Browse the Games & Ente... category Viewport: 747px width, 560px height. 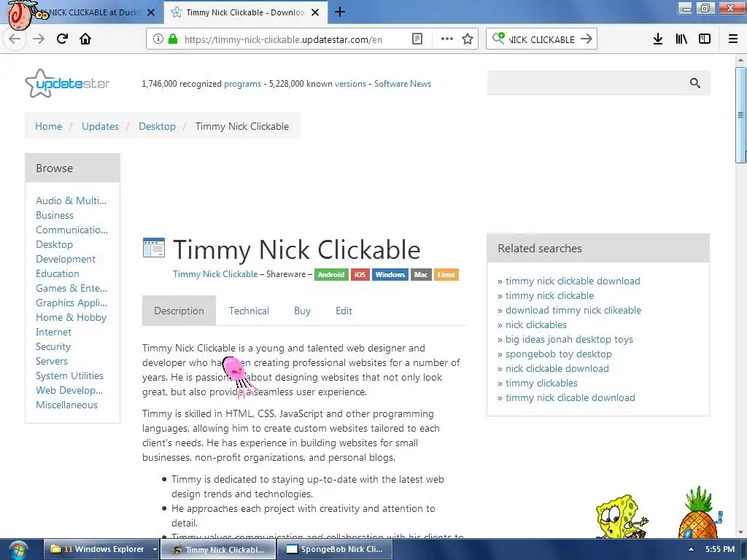(71, 288)
